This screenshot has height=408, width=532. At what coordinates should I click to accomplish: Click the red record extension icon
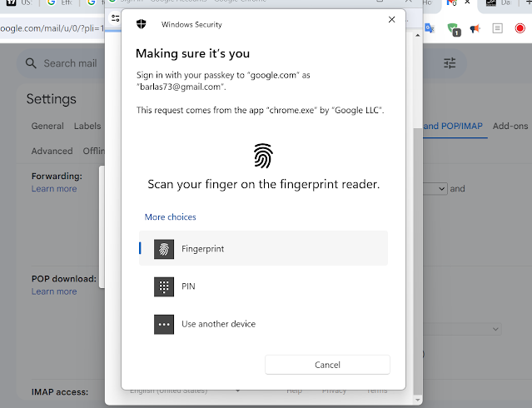(x=520, y=28)
